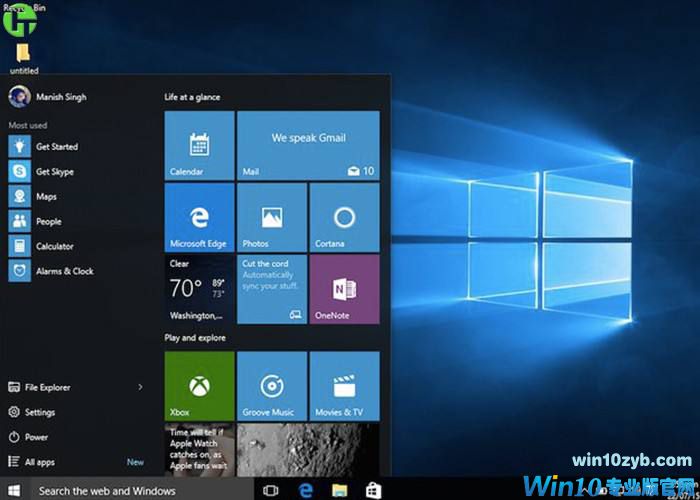Open the Cortana tile
The width and height of the screenshot is (700, 500).
(345, 217)
